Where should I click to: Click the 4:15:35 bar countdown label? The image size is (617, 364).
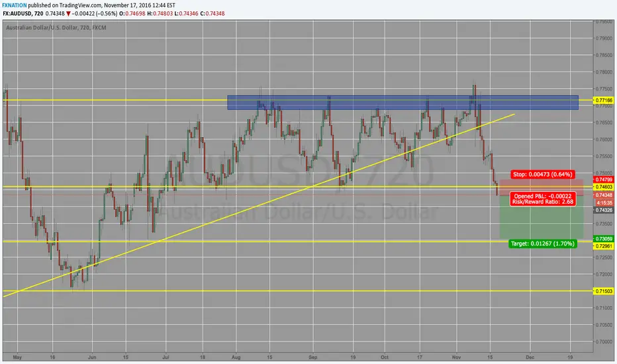604,203
